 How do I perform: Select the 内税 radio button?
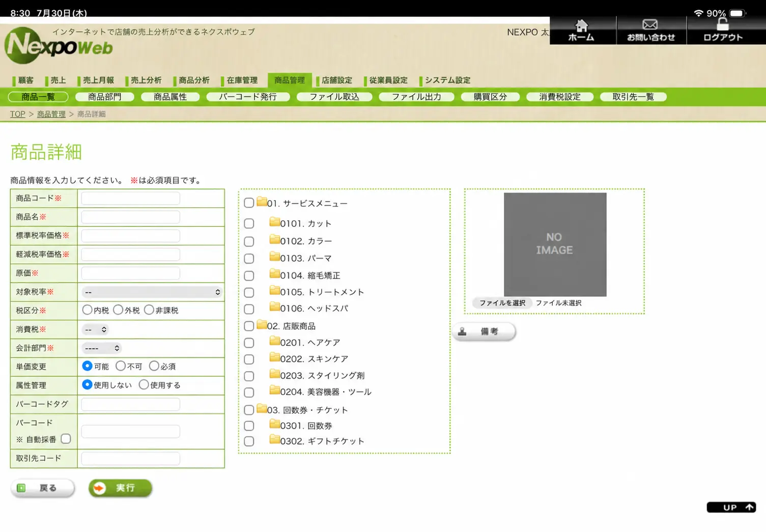(x=87, y=310)
